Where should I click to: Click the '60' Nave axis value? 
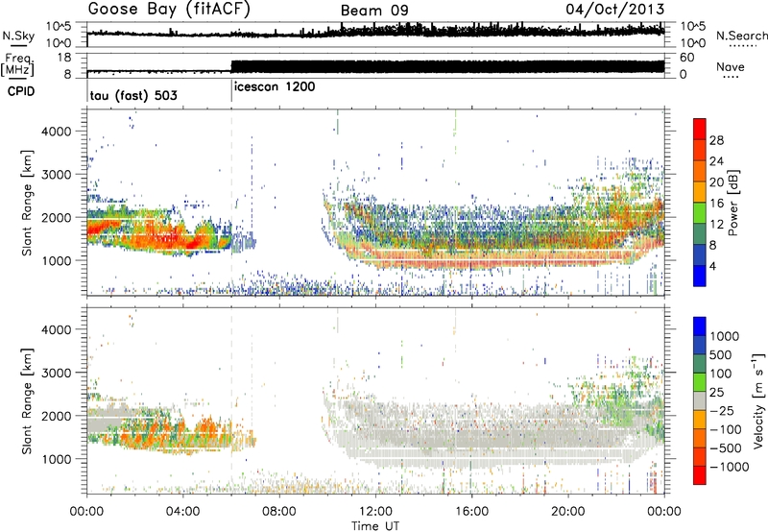click(686, 58)
